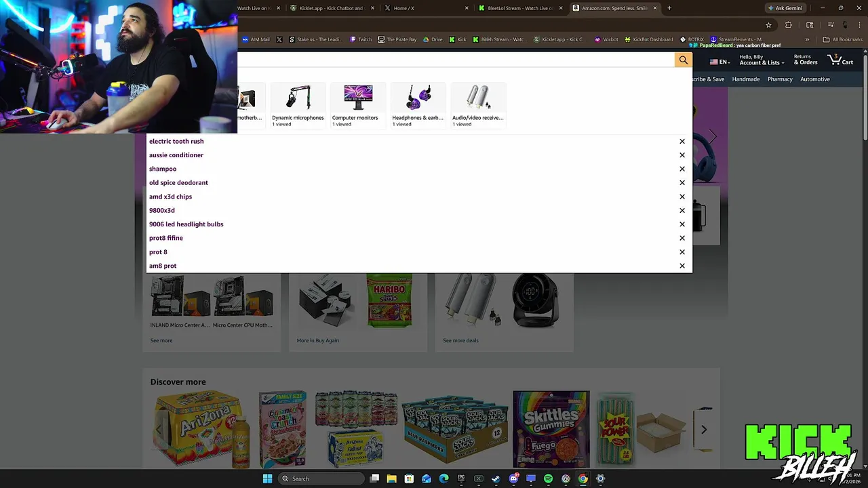Viewport: 868px width, 488px height.
Task: Delete the 'prot 8' suggestion
Action: [682, 252]
